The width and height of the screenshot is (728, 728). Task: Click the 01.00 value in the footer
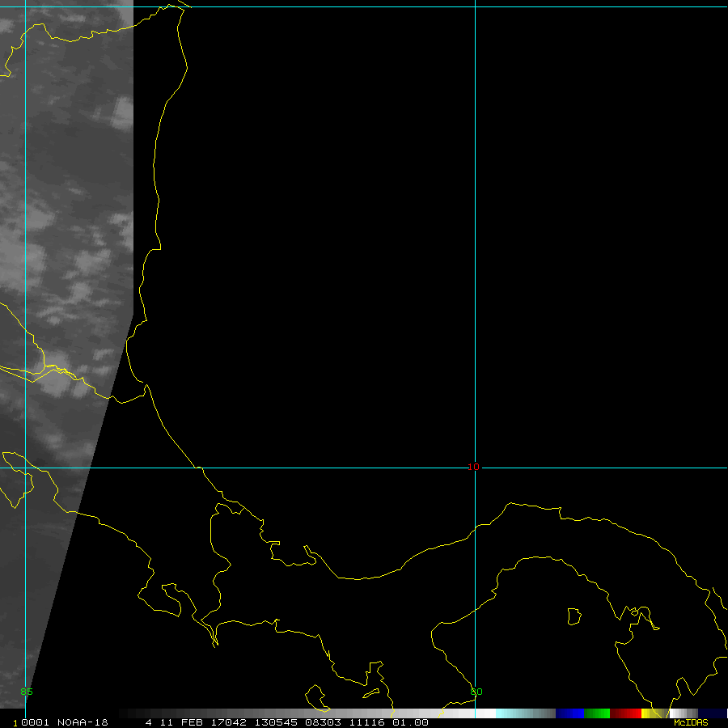(410, 722)
